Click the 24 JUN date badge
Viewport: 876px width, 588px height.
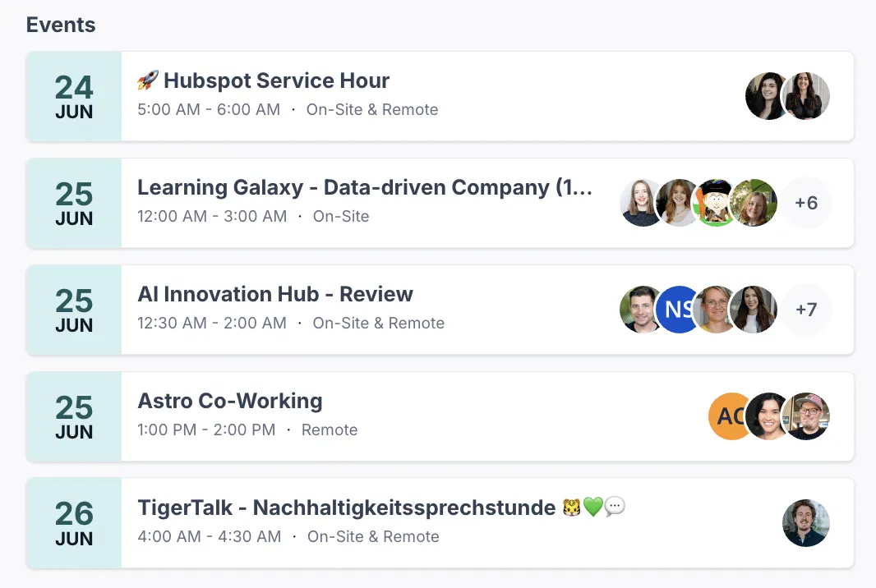tap(74, 96)
